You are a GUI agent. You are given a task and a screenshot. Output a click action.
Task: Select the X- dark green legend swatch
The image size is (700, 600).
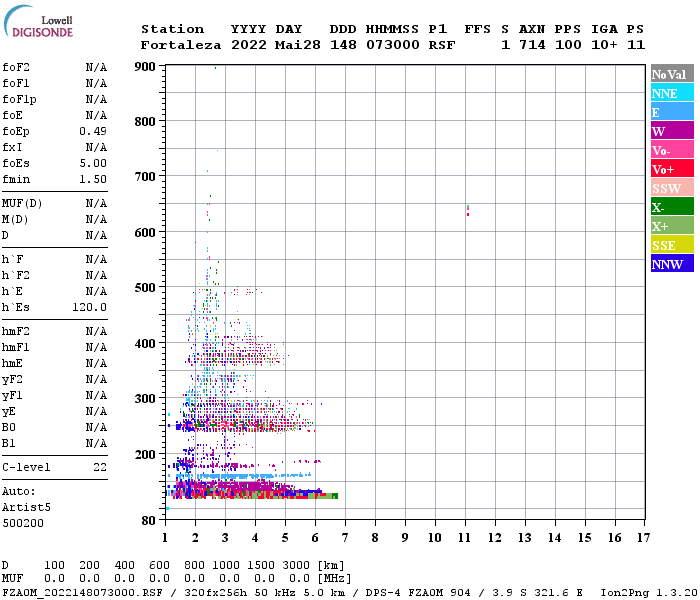point(672,207)
